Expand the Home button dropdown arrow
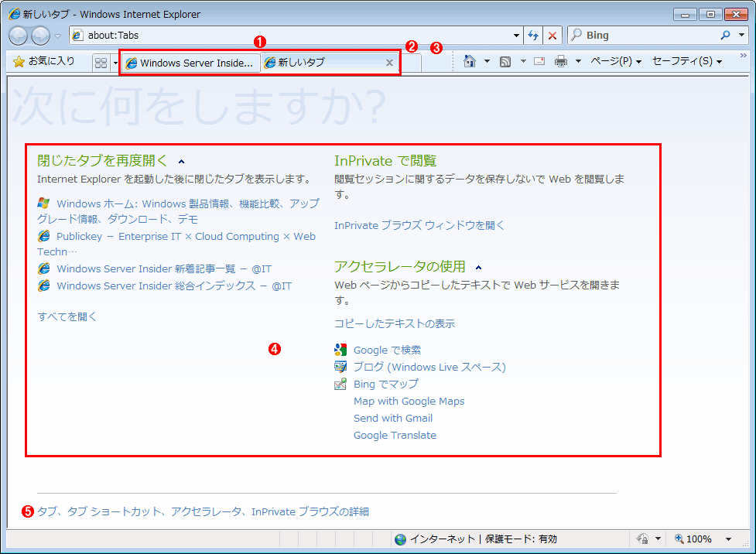Image resolution: width=756 pixels, height=554 pixels. (x=487, y=61)
